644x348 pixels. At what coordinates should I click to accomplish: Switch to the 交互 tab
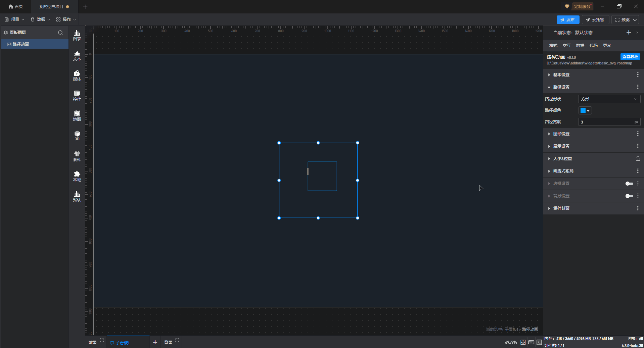pyautogui.click(x=566, y=46)
